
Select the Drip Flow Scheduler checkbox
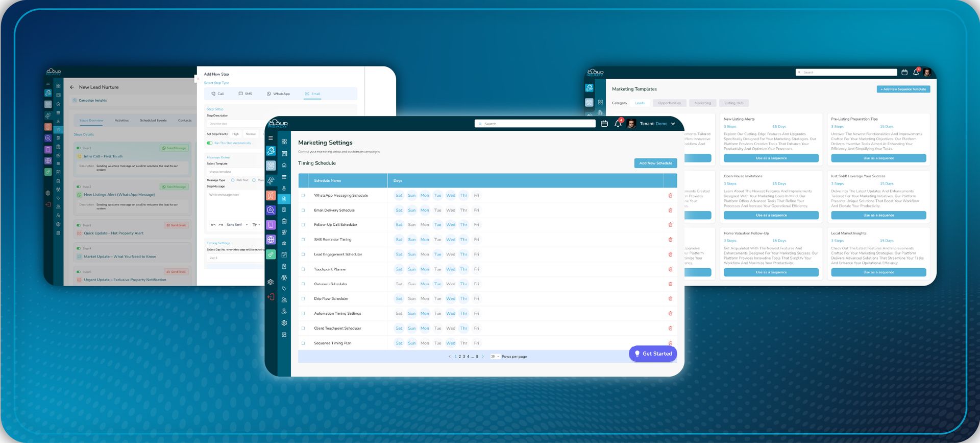[x=303, y=299]
